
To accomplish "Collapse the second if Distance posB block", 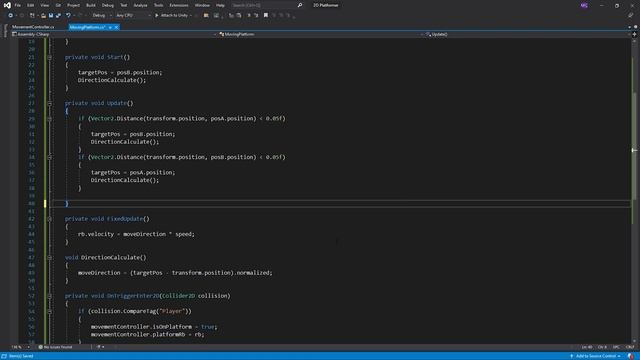I will tap(50, 157).
